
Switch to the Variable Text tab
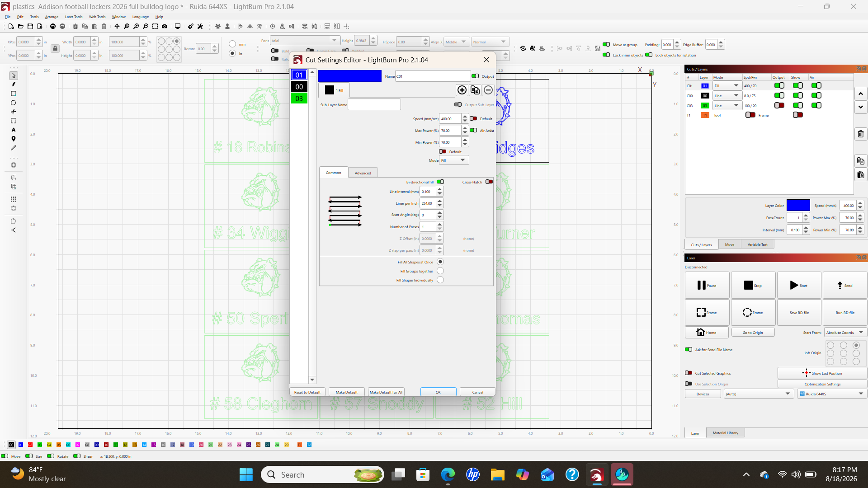[757, 244]
